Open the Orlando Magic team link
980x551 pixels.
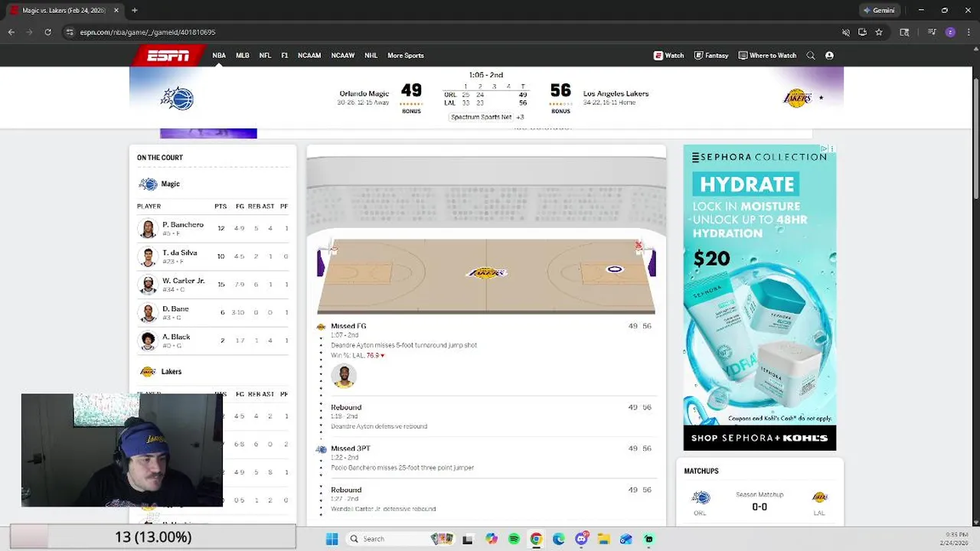tap(364, 93)
